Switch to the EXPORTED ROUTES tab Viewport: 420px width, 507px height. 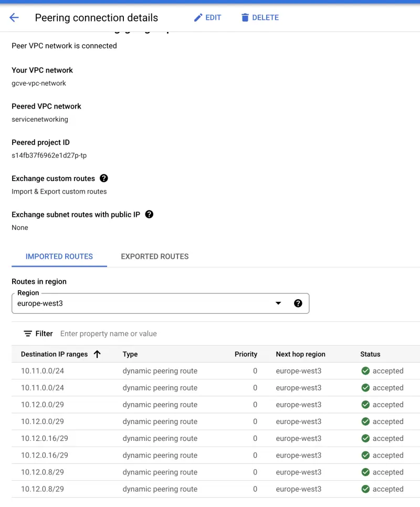click(154, 257)
